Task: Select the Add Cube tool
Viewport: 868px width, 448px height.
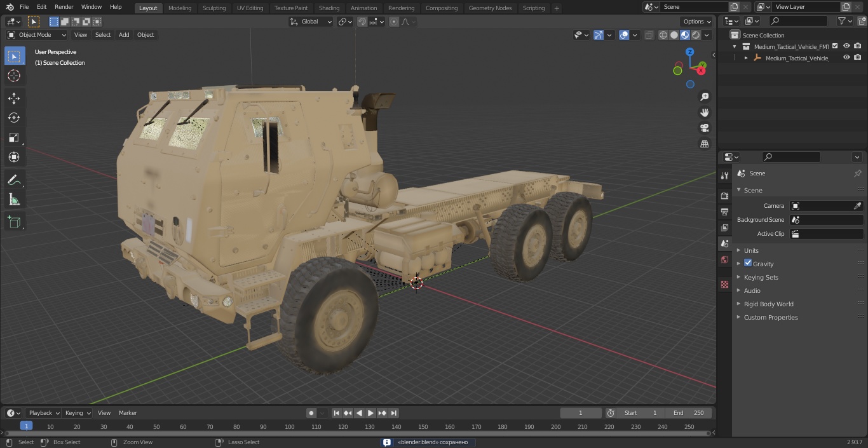Action: point(14,222)
